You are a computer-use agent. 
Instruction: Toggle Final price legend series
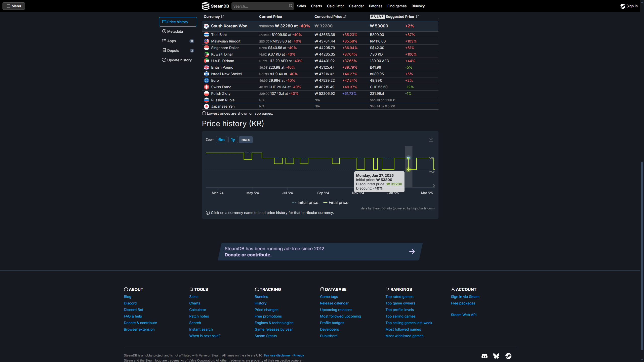click(x=338, y=202)
